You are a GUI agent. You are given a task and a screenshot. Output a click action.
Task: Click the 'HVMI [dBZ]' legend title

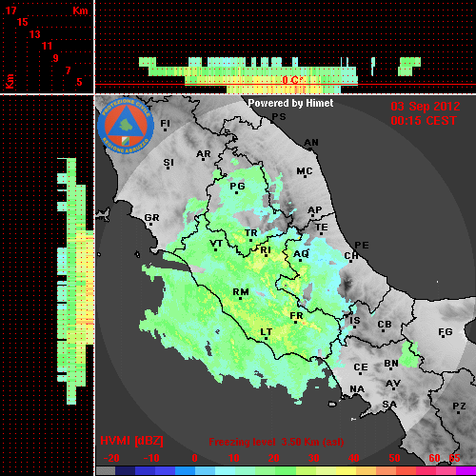click(x=131, y=441)
